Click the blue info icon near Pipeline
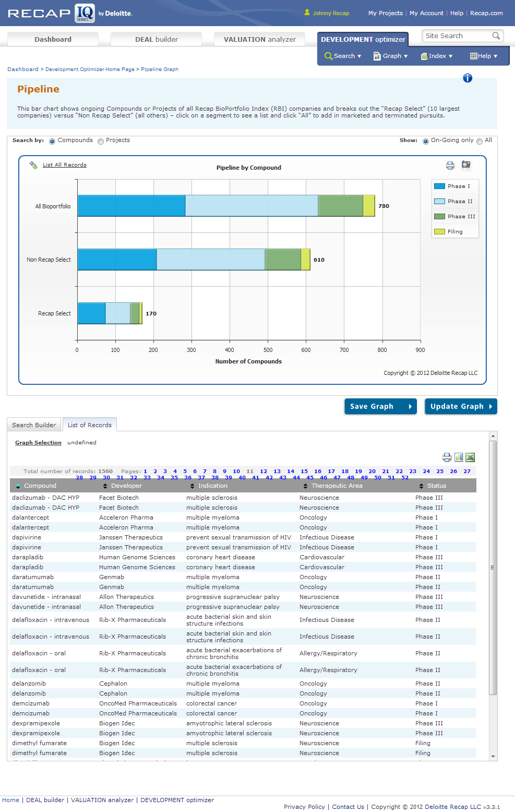Screen dimensions: 515x812 click(468, 78)
